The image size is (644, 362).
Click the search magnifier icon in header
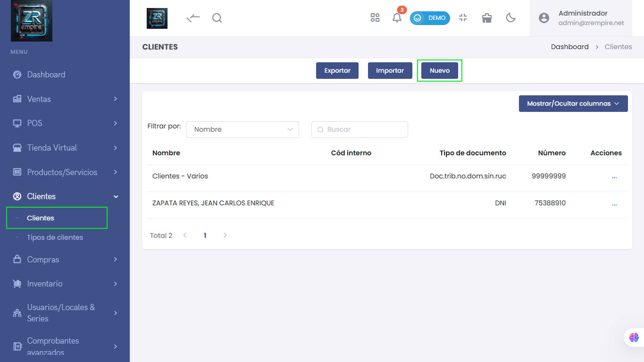point(217,18)
